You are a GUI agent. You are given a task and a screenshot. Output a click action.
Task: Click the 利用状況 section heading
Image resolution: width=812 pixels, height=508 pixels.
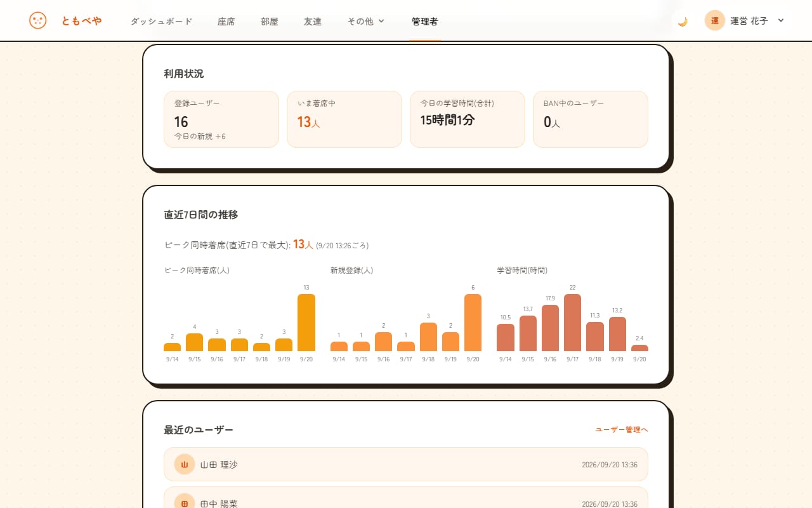pyautogui.click(x=184, y=74)
